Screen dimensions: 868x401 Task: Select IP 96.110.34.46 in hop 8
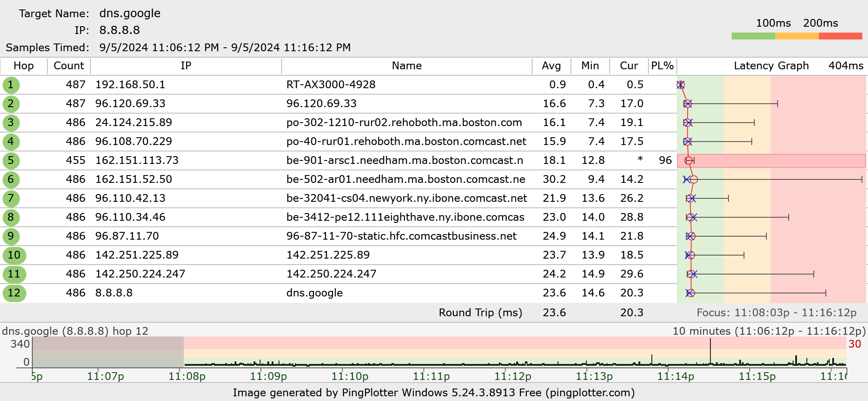130,217
